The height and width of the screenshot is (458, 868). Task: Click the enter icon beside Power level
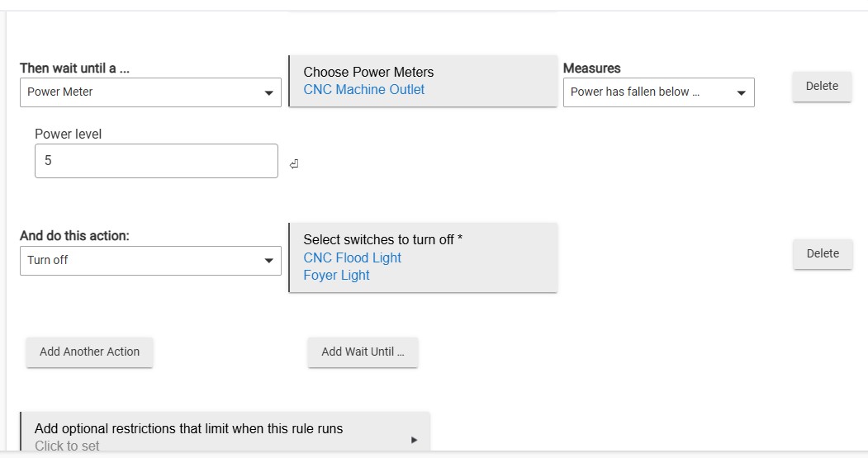click(294, 164)
